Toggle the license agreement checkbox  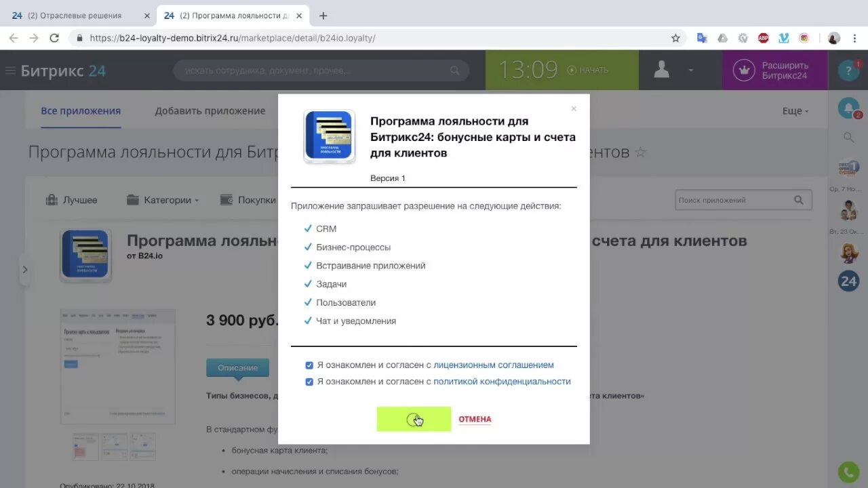pyautogui.click(x=309, y=365)
